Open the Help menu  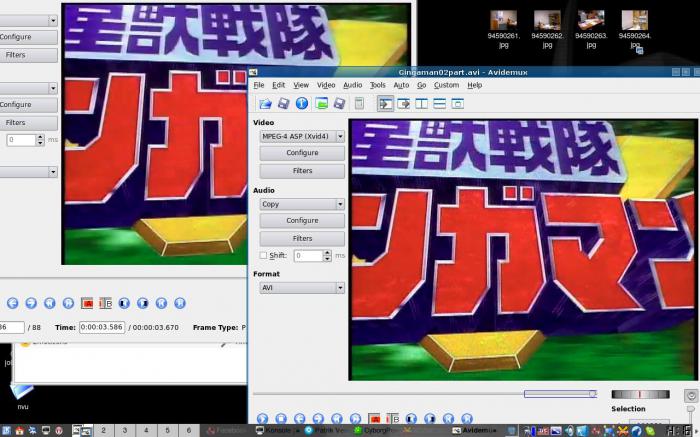coord(475,85)
